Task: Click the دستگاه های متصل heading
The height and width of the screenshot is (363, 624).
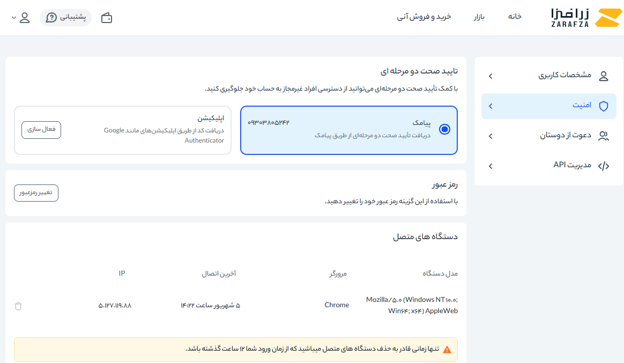Action: [x=425, y=237]
